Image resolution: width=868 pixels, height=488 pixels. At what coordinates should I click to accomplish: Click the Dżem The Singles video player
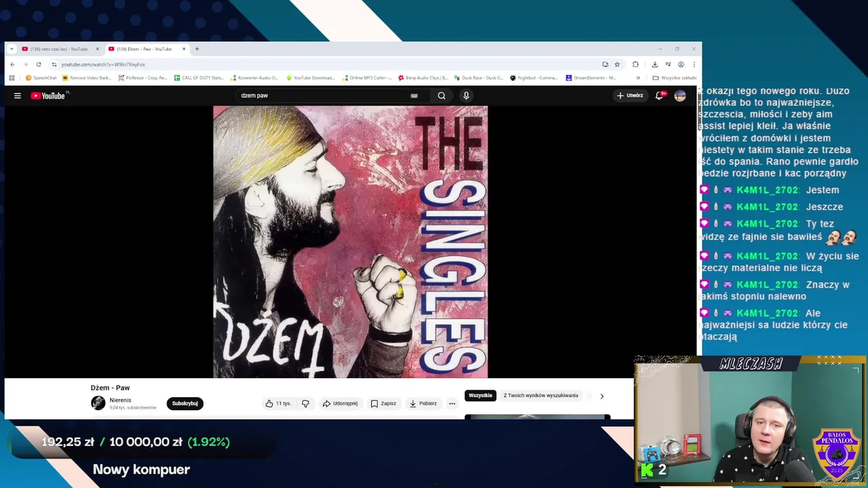[x=351, y=242]
